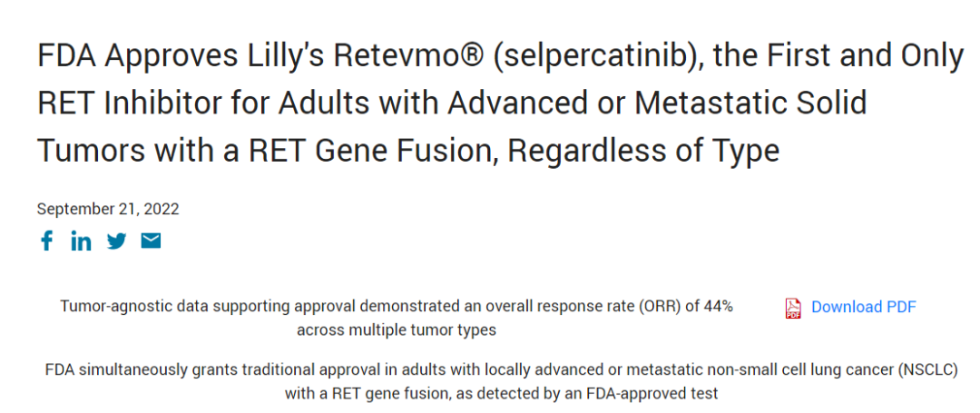980x413 pixels.
Task: Click "Metastatic Solid" in the headline
Action: pos(750,103)
